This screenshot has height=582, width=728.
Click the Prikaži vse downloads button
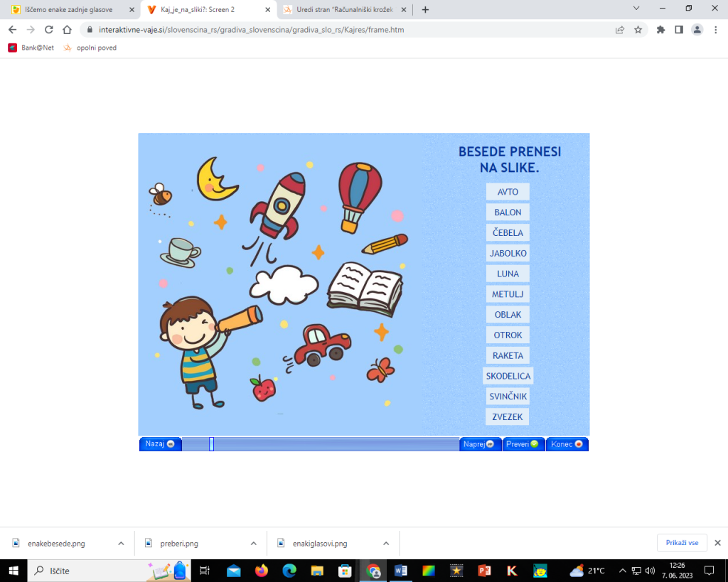(x=681, y=543)
